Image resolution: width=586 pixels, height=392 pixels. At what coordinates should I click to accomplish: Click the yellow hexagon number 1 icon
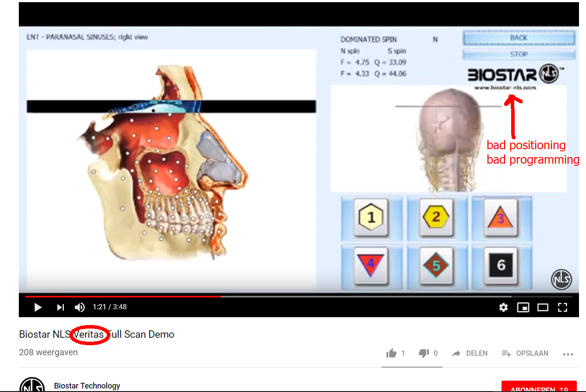[x=371, y=217]
